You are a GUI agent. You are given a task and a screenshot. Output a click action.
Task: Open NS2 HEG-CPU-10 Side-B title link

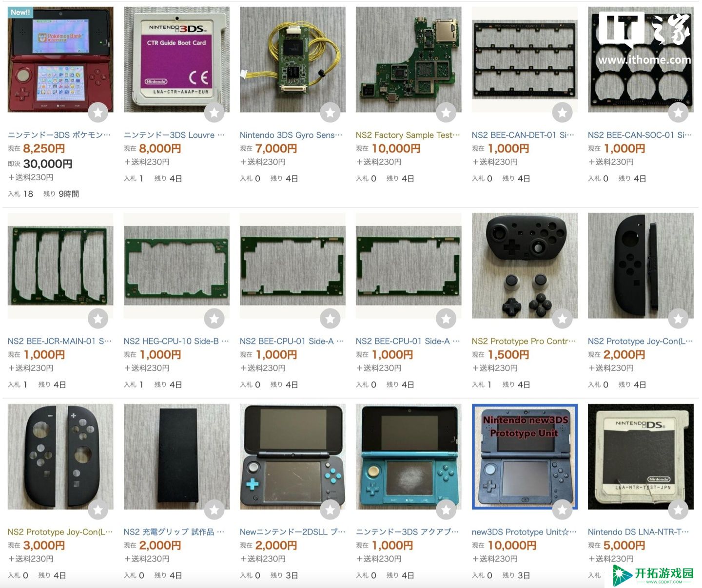point(176,341)
